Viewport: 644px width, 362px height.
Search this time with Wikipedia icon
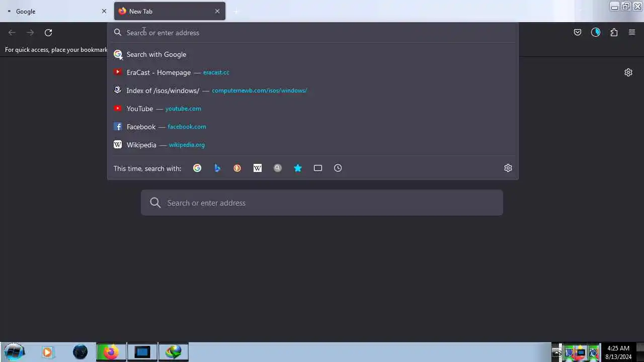click(x=258, y=168)
